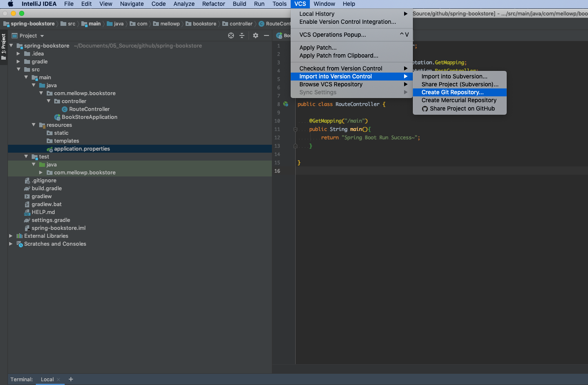The height and width of the screenshot is (385, 588).
Task: Click the gradlew.bat file icon
Action: [27, 204]
